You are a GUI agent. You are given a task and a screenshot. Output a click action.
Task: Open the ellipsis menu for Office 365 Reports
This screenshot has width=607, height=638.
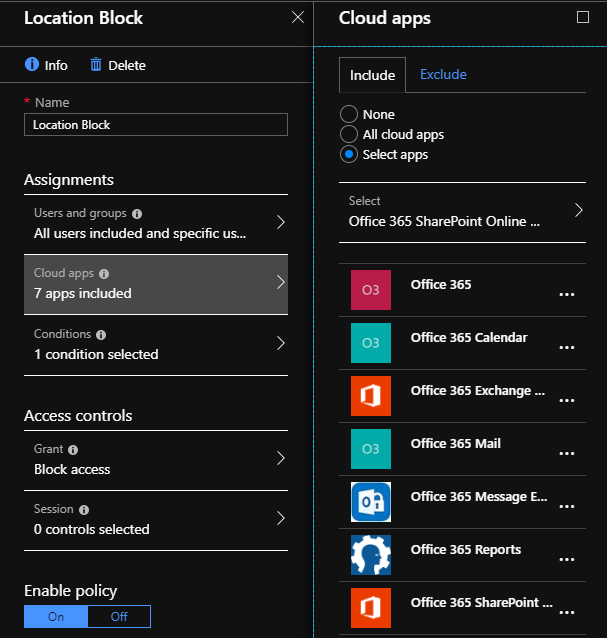pyautogui.click(x=567, y=559)
